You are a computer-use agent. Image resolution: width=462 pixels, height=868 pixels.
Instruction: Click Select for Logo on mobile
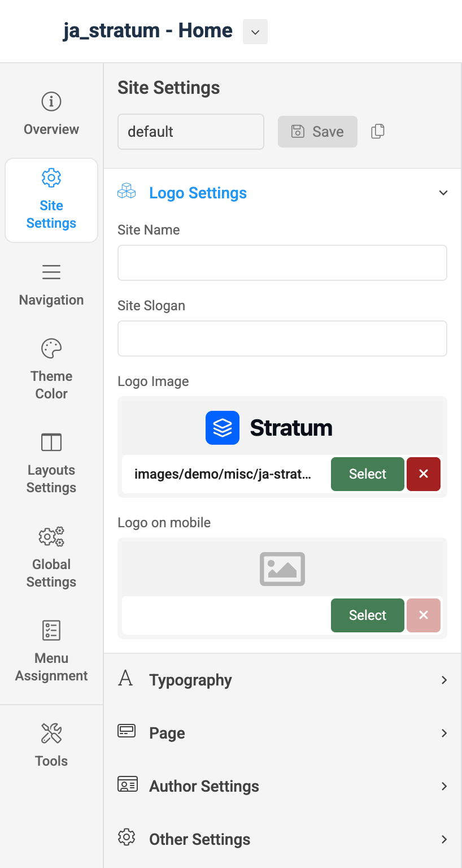coord(368,615)
